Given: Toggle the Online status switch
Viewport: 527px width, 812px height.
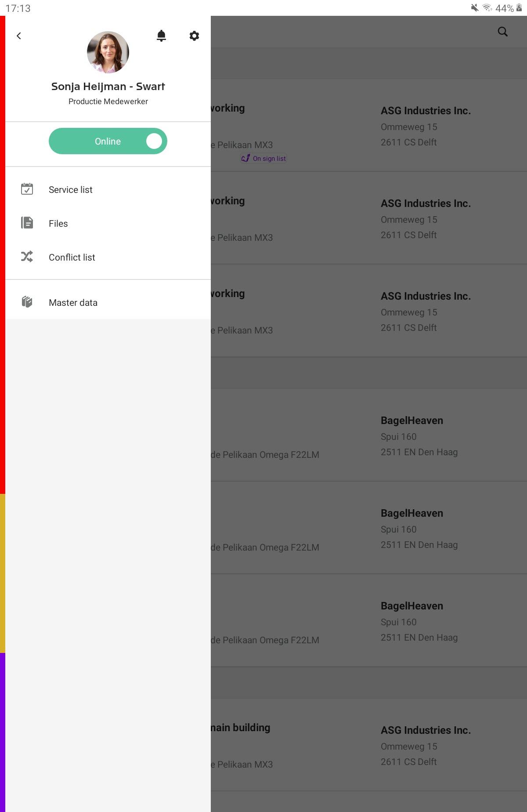Looking at the screenshot, I should 108,141.
